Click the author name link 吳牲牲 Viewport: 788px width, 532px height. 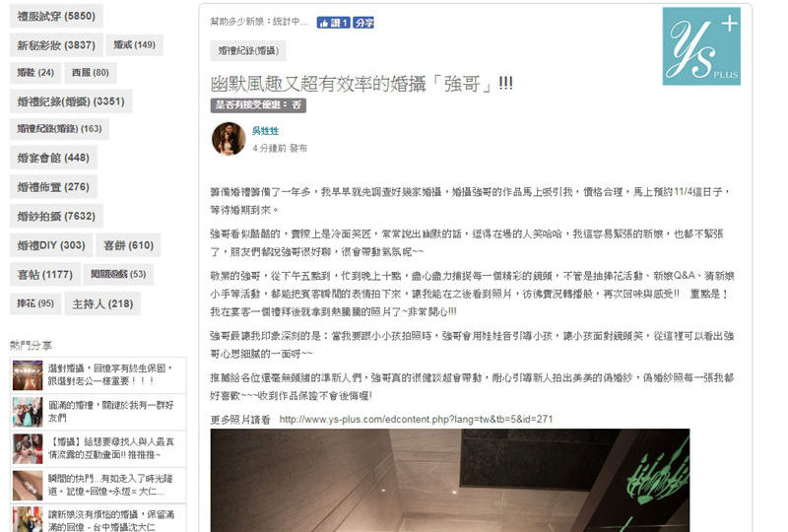(x=265, y=131)
